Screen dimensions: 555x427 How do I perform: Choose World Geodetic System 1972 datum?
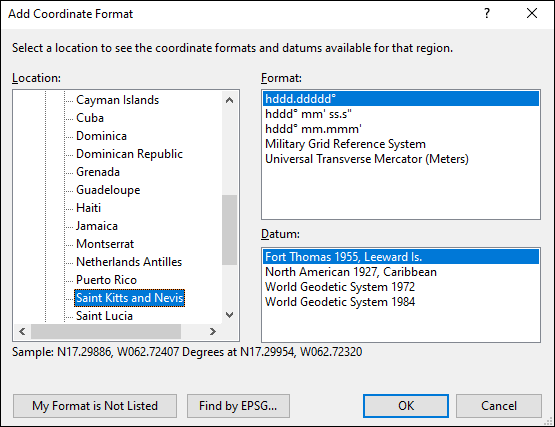coord(401,287)
